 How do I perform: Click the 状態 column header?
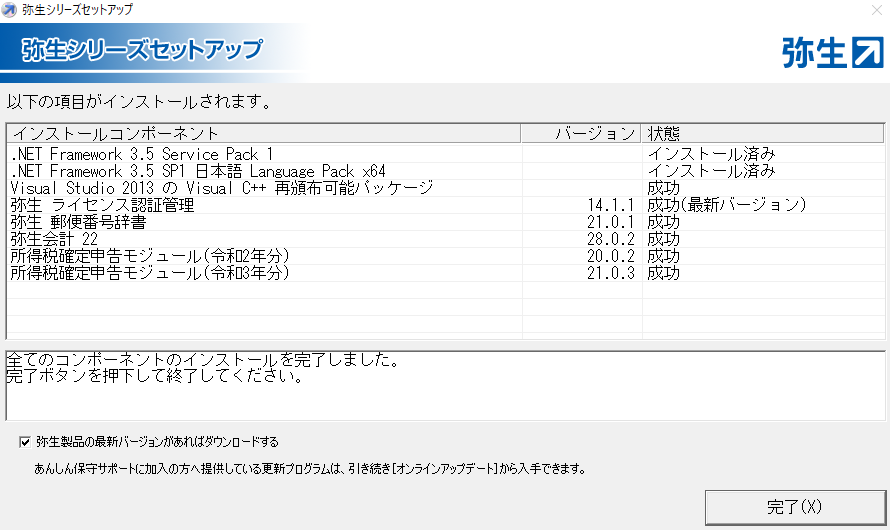click(x=762, y=133)
